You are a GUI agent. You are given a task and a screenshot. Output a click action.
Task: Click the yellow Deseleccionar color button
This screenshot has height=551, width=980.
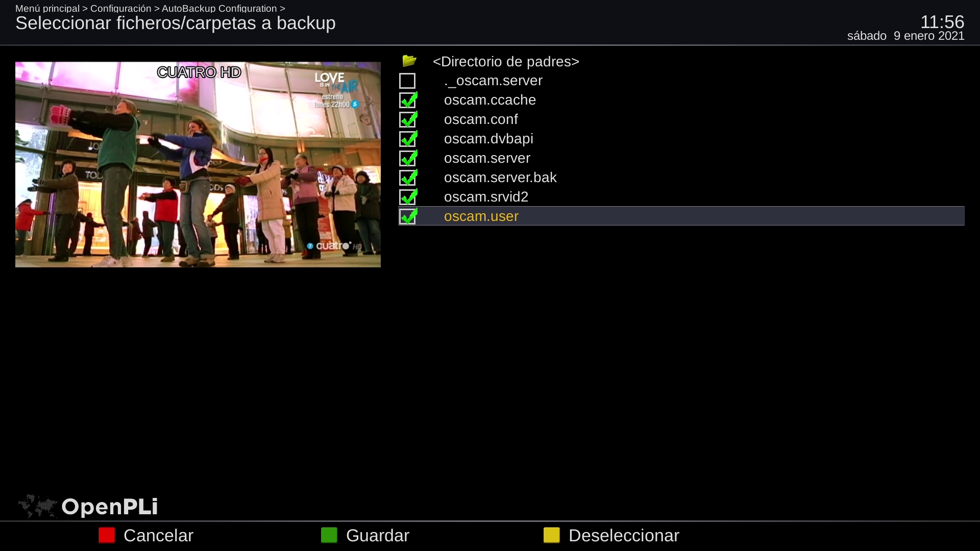[x=552, y=535]
